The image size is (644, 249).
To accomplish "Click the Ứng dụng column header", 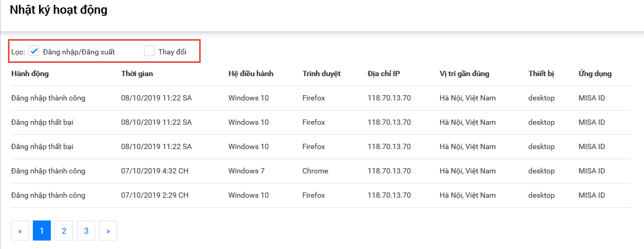I will coord(595,73).
